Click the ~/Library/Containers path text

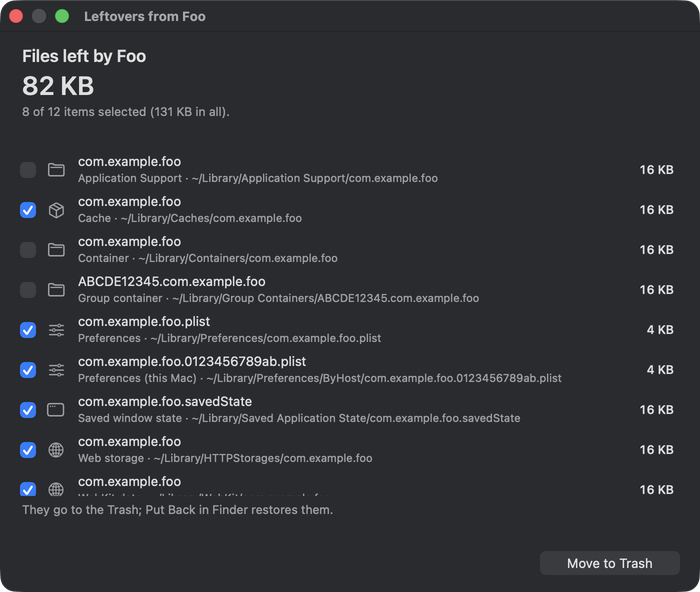(x=238, y=258)
